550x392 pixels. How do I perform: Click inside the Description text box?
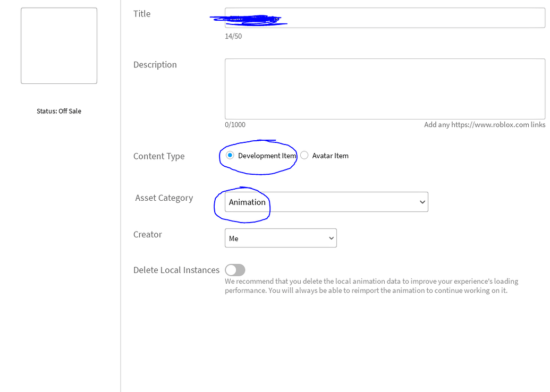point(385,89)
